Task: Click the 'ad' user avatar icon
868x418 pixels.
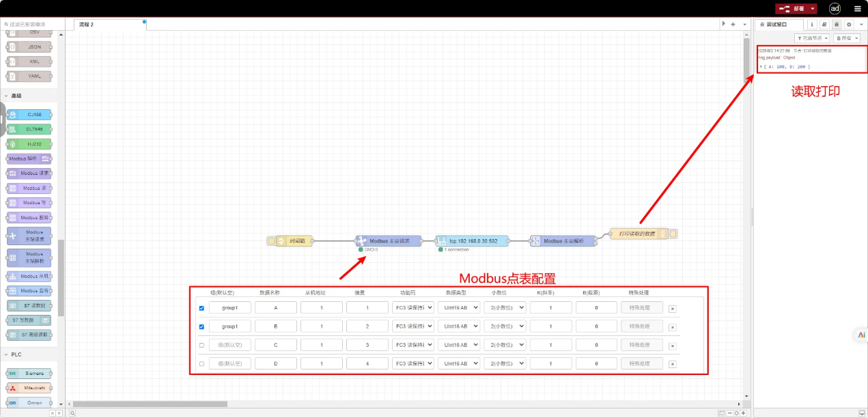Action: click(835, 9)
